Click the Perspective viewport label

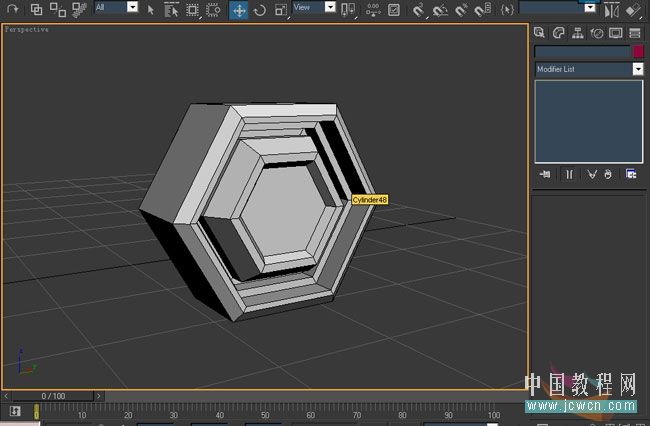pyautogui.click(x=27, y=29)
